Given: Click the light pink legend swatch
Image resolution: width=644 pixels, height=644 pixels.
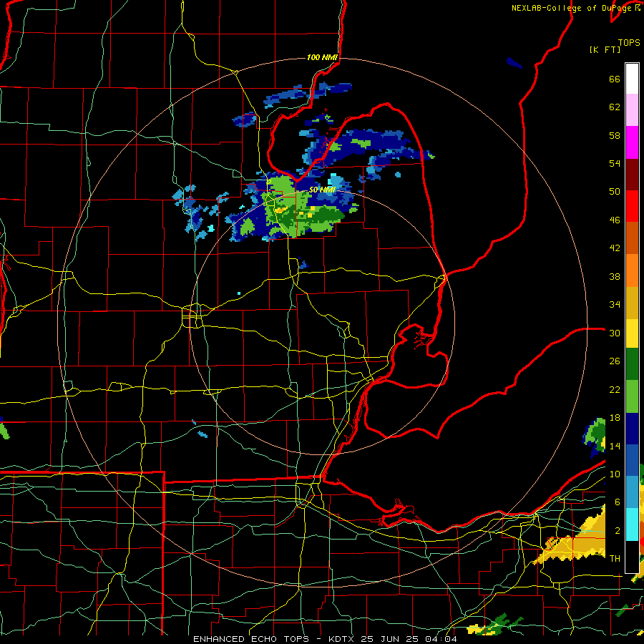Looking at the screenshot, I should pyautogui.click(x=632, y=110).
